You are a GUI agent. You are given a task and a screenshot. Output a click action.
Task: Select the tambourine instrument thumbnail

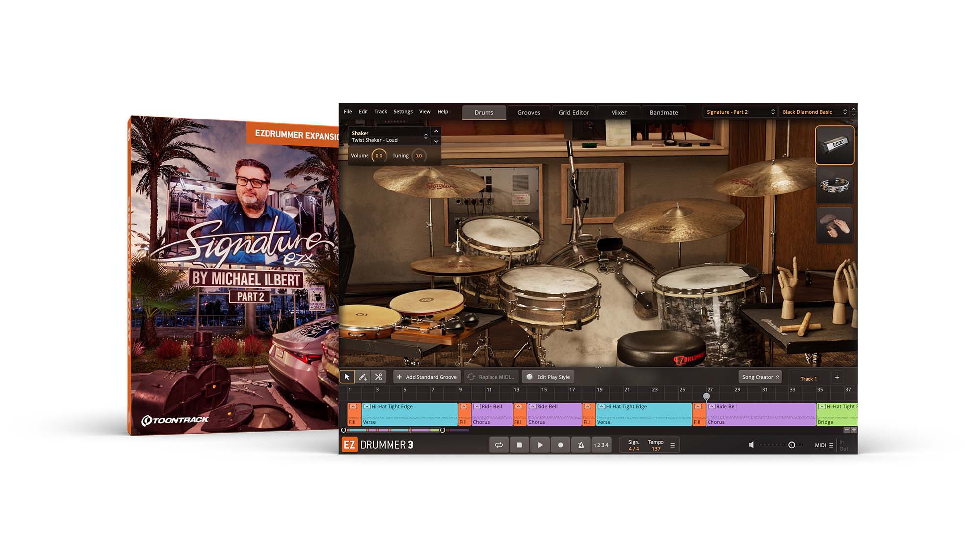(x=834, y=186)
